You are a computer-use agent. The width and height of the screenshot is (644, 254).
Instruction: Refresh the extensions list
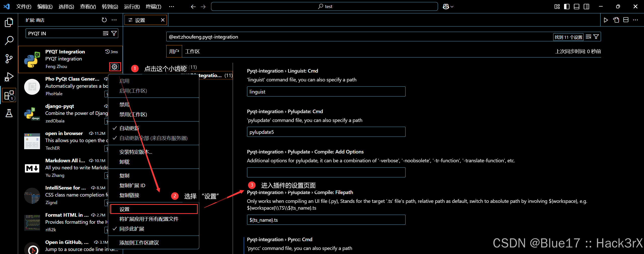pyautogui.click(x=104, y=20)
